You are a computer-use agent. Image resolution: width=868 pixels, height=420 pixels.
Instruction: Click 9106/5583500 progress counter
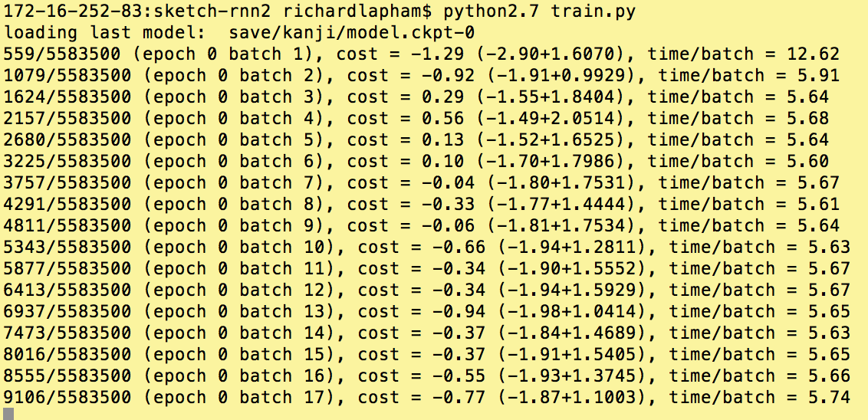pos(67,398)
